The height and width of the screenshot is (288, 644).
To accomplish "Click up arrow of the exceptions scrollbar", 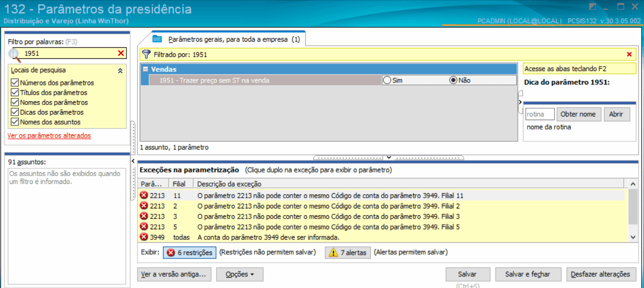I will (x=633, y=184).
